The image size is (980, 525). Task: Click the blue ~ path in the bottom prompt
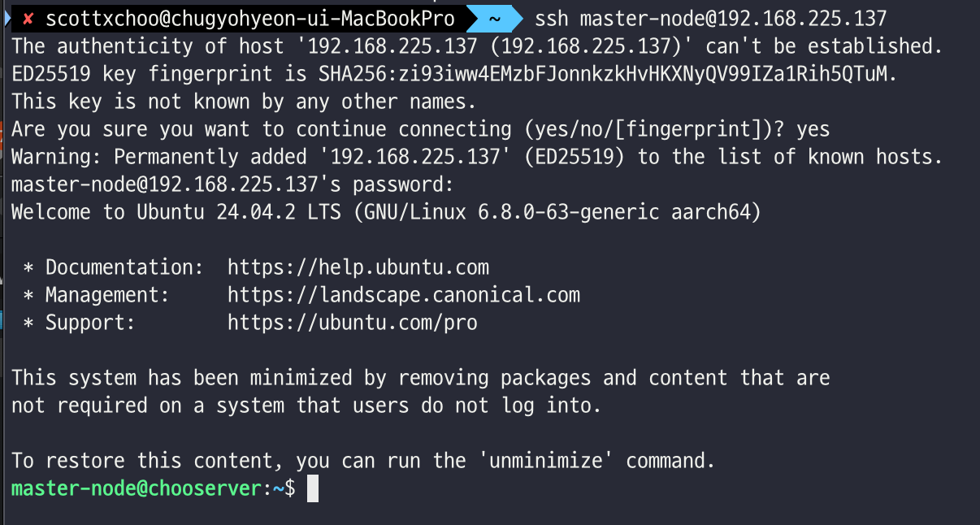[279, 488]
